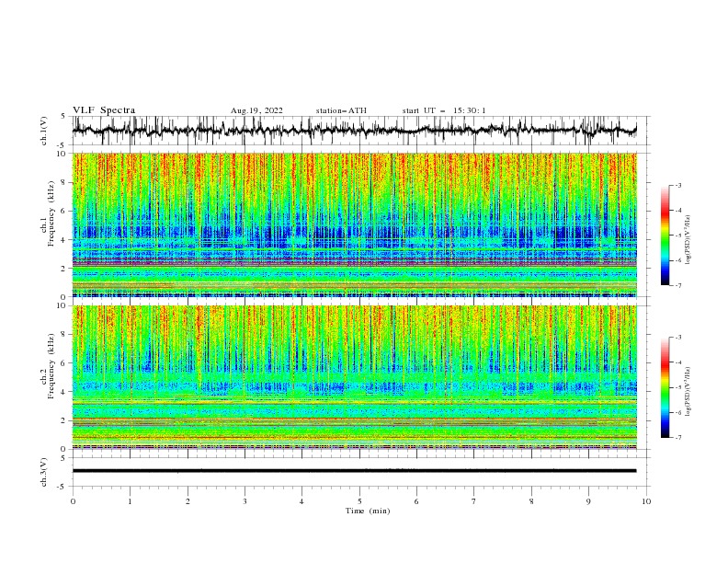Click the ch.2 colorbar "log(PSD)(V²/Hz)" label
This screenshot has width=728, height=563.
(x=688, y=392)
